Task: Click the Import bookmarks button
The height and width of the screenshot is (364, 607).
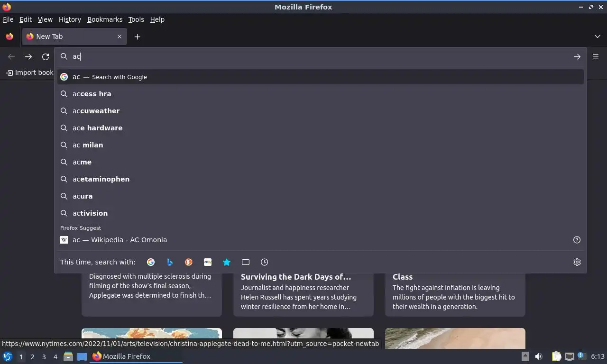Action: pos(29,73)
